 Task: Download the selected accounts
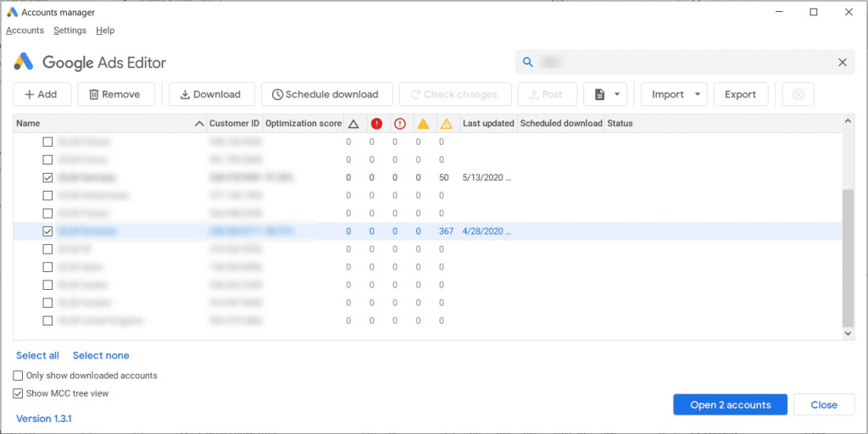click(212, 95)
